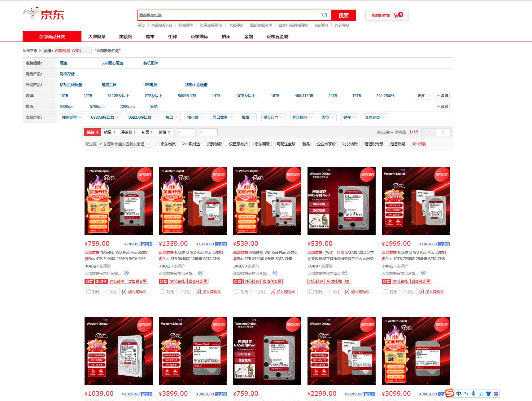532x401 pixels.
Task: Expand the 接口 filter dropdown
Action: 172,117
